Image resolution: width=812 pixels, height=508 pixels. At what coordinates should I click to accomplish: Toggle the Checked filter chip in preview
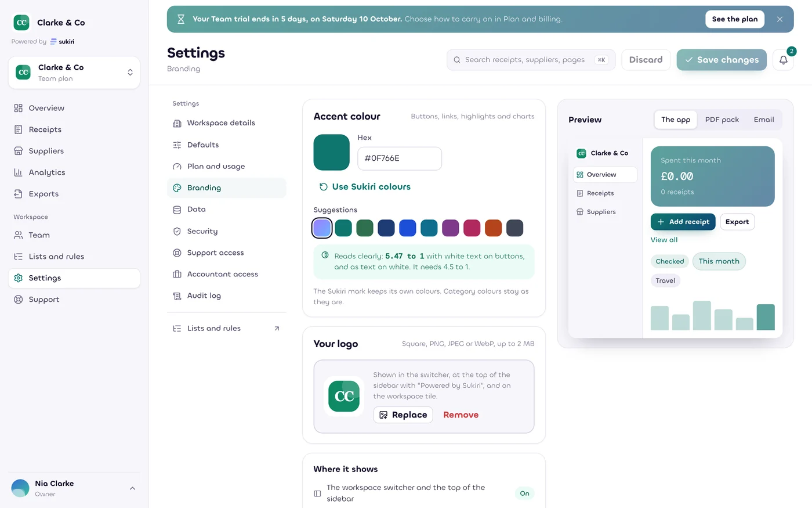[670, 261]
